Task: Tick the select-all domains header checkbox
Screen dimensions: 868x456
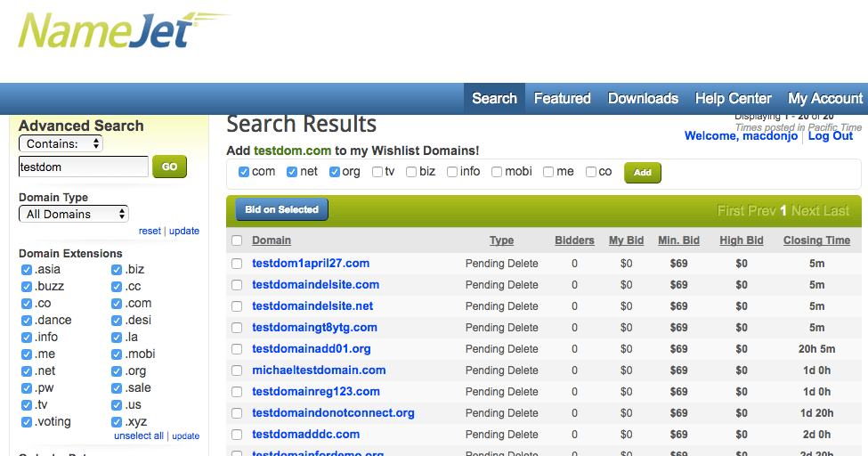Action: point(237,240)
